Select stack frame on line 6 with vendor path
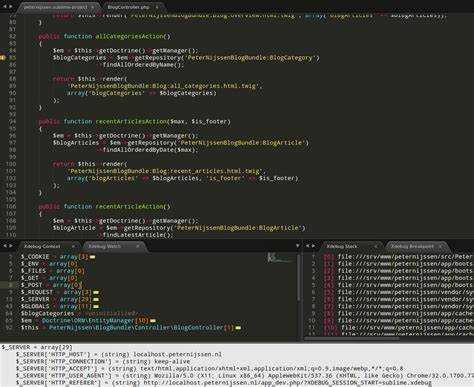This screenshot has width=474, height=387. (x=398, y=292)
